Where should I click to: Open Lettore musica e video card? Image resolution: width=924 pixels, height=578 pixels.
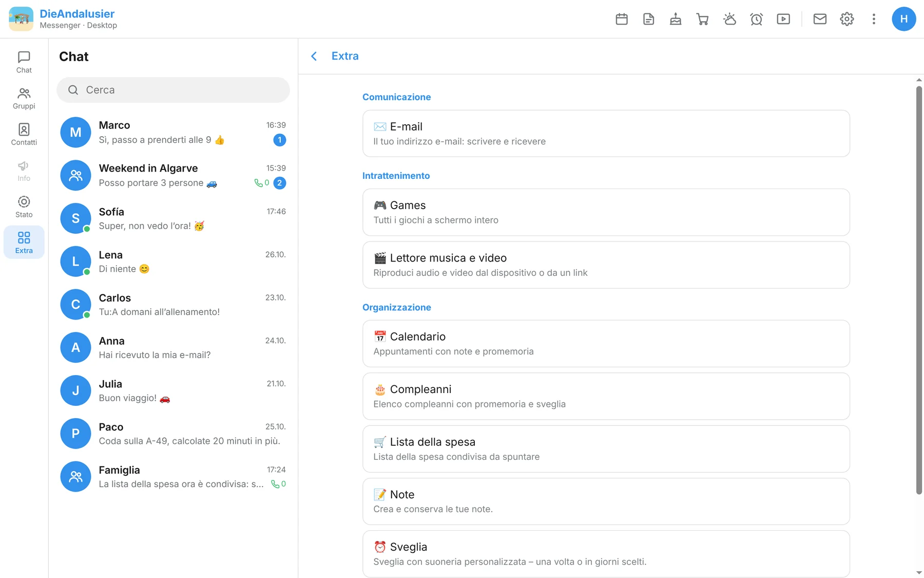(x=606, y=265)
